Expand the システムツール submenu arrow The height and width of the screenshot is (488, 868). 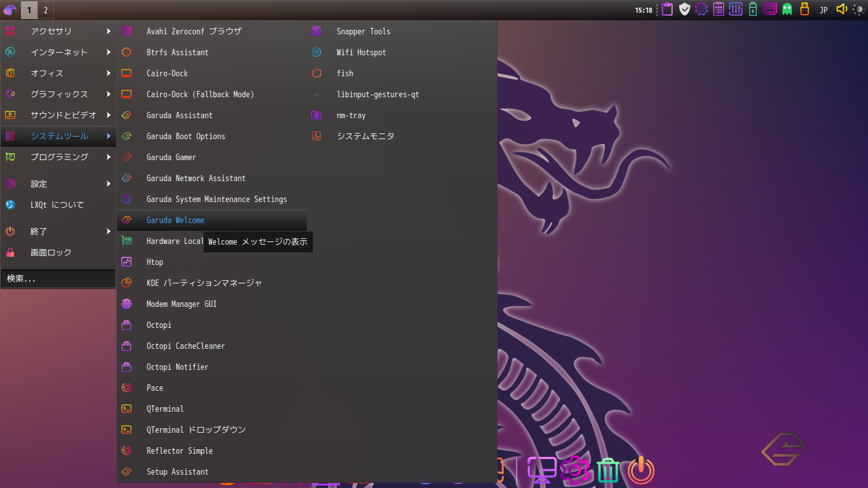point(109,136)
